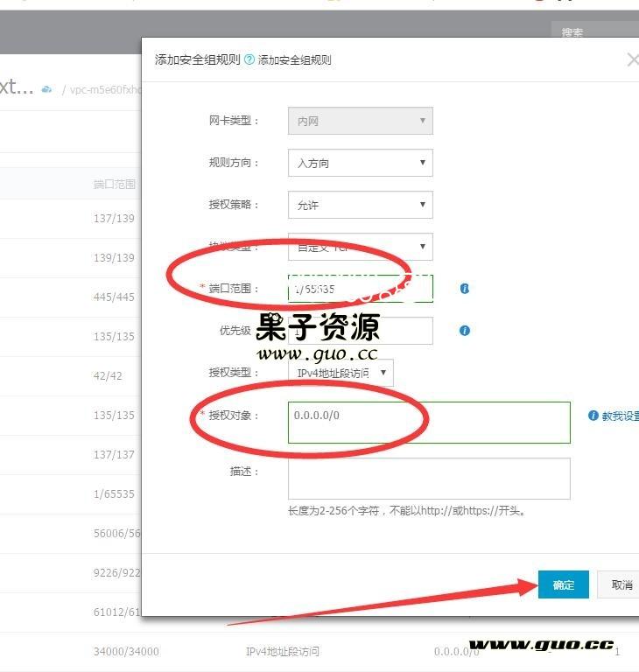Click into the 描述 text area

429,479
